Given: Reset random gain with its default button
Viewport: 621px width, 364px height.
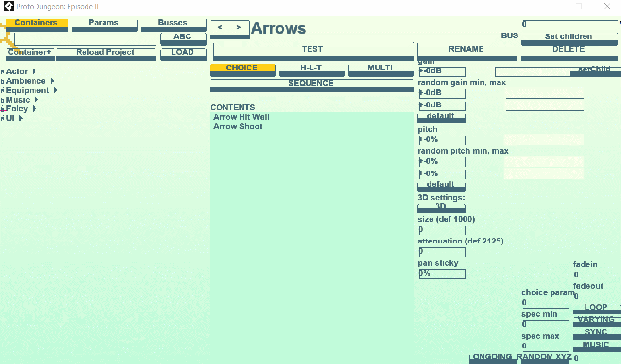Looking at the screenshot, I should coord(441,118).
